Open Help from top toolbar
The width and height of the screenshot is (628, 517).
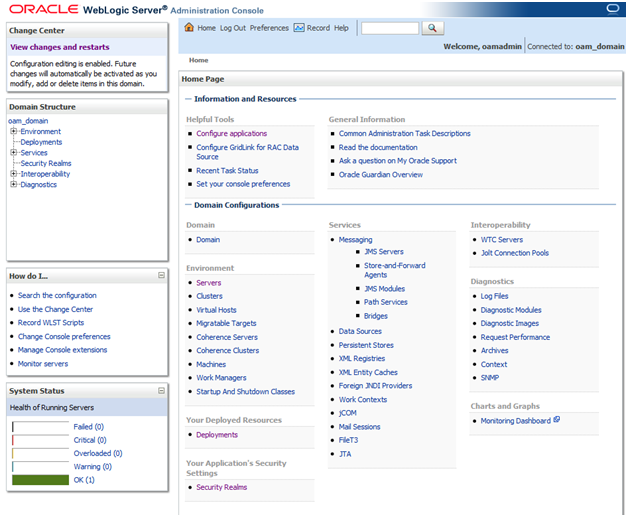pos(341,28)
